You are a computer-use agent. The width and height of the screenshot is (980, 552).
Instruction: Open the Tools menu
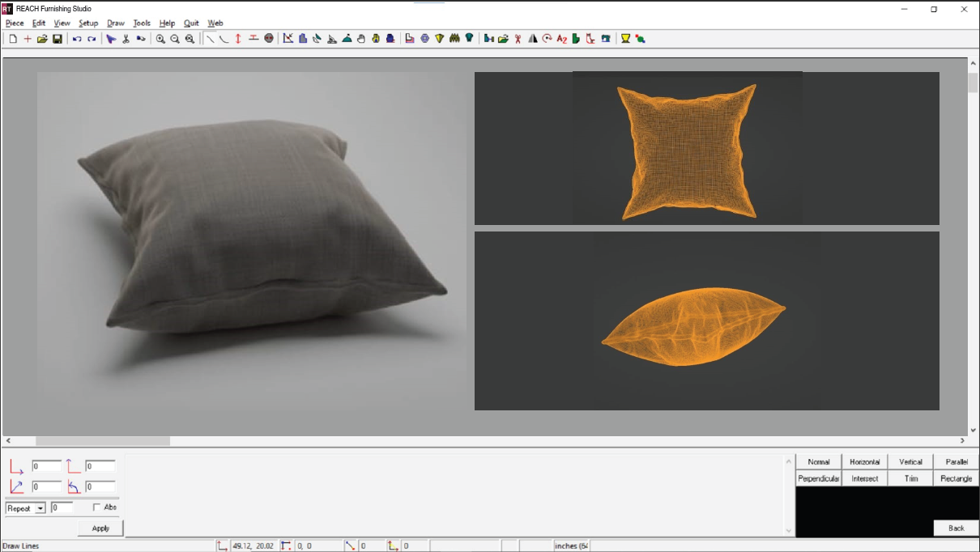142,23
